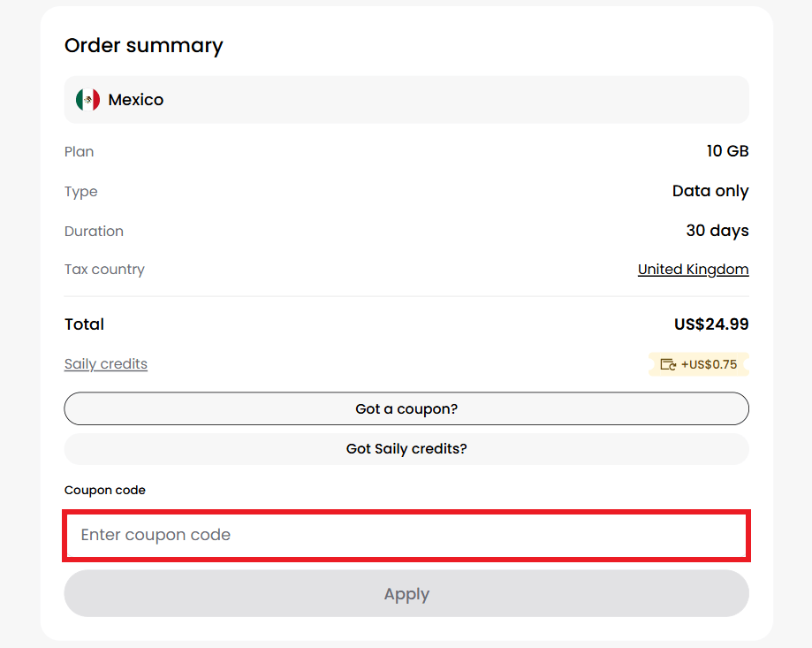Viewport: 812px width, 648px height.
Task: Collapse the coupon code entry area
Action: point(406,408)
